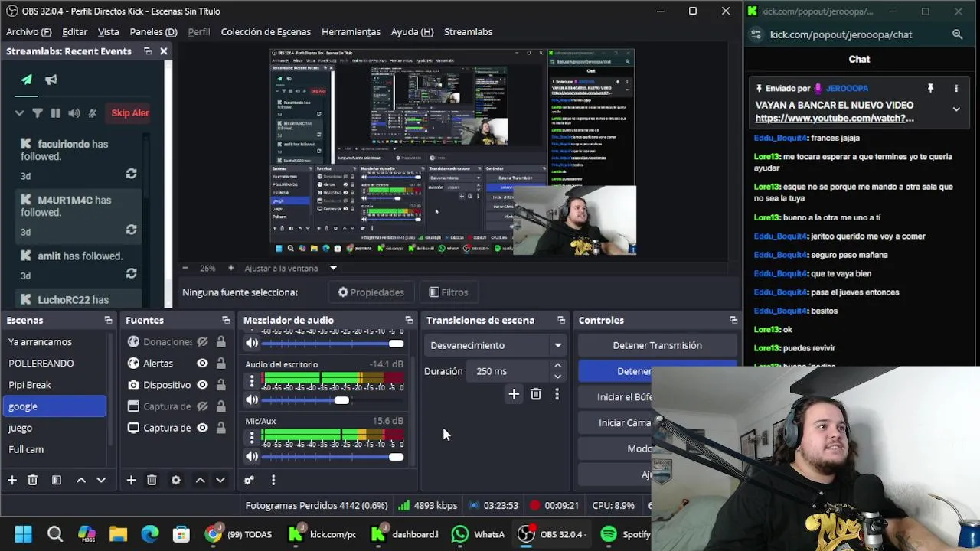
Task: Open source Filtros
Action: coord(448,292)
